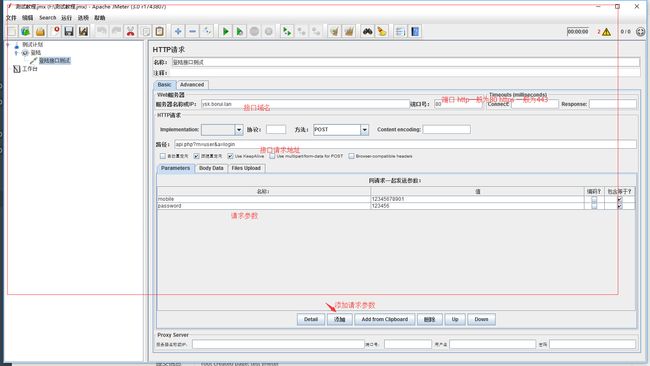Open the POST method dropdown
650x366 pixels.
tap(364, 130)
